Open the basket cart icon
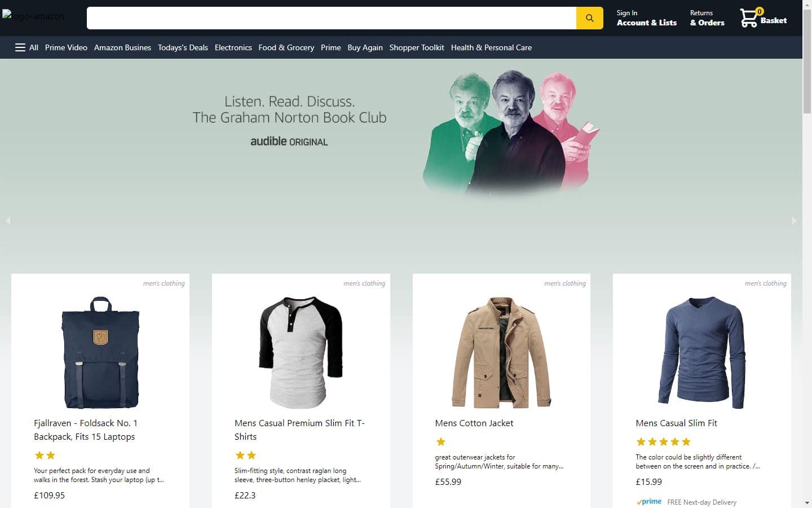 click(748, 17)
